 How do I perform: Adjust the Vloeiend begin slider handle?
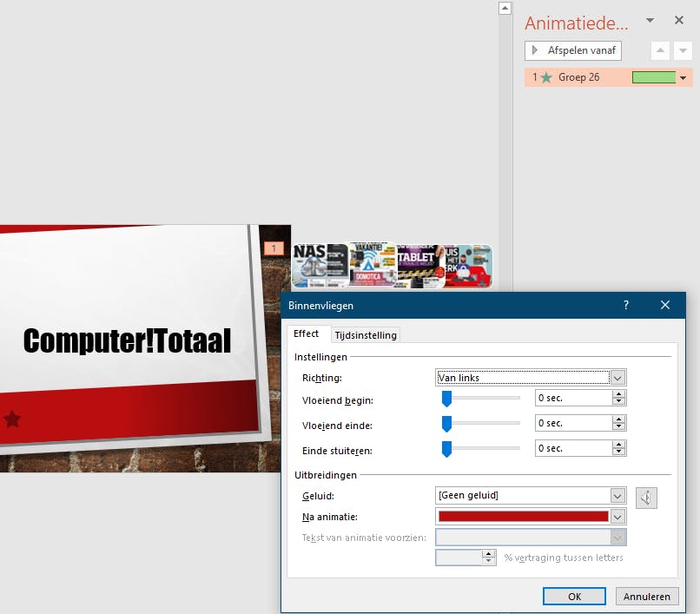tap(446, 399)
